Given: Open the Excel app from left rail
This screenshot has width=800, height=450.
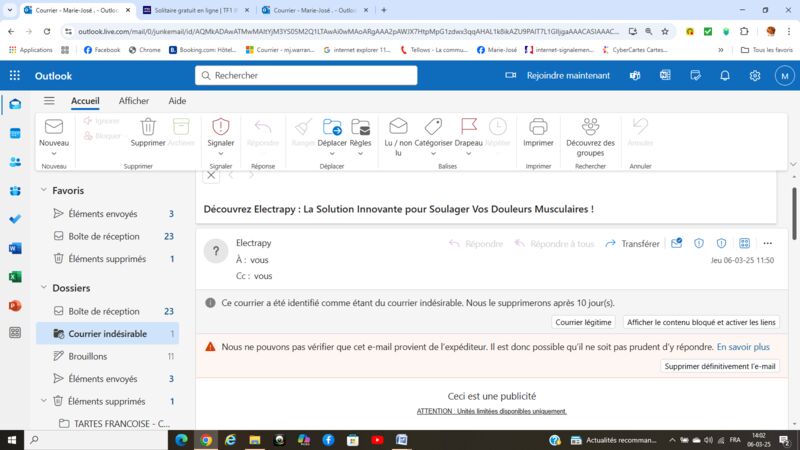Looking at the screenshot, I should point(15,277).
